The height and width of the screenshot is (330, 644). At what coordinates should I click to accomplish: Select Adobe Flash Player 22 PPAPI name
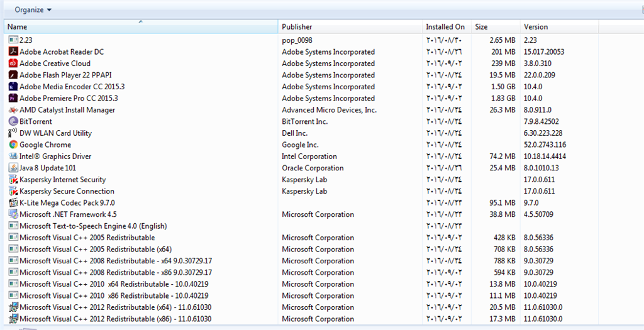coord(65,75)
